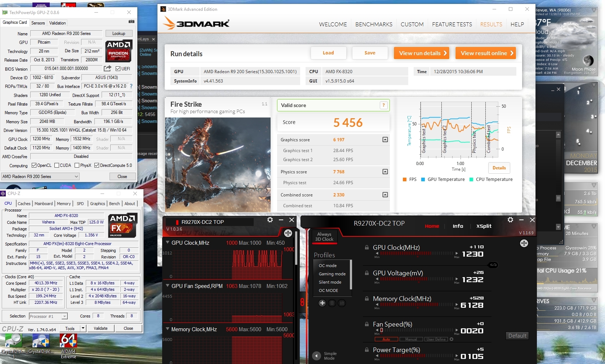Collapse GPU Clock,MHz graph triangle
The width and height of the screenshot is (605, 364).
coord(168,243)
